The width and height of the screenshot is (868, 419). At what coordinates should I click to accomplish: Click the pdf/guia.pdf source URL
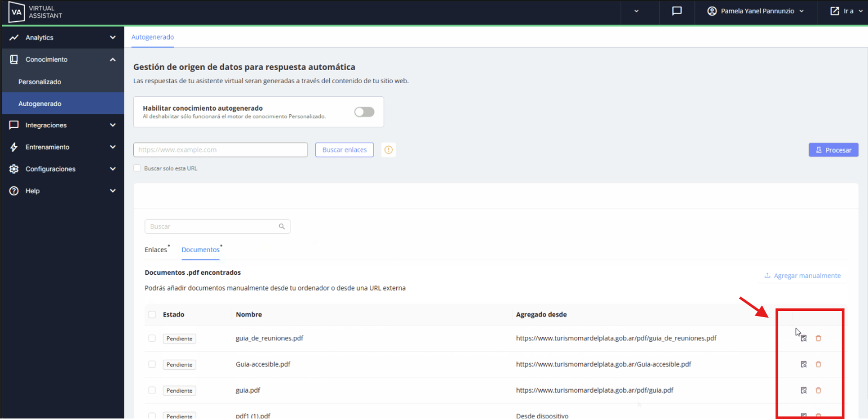595,390
